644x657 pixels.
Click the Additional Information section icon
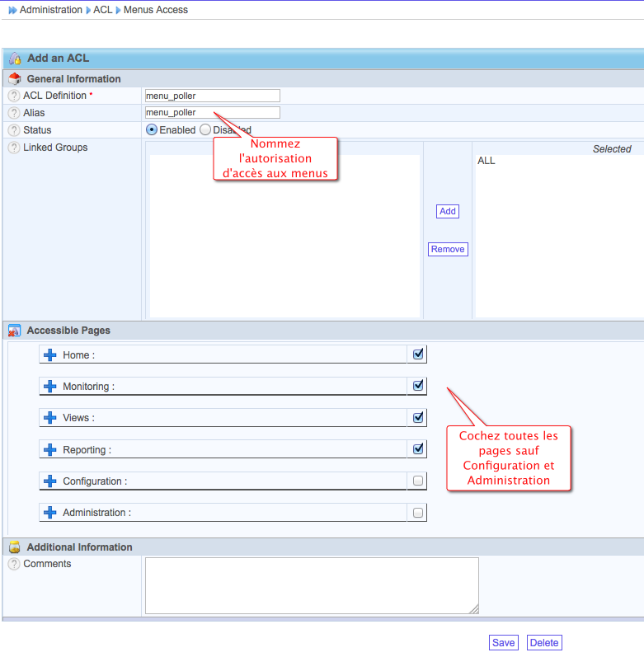click(14, 547)
